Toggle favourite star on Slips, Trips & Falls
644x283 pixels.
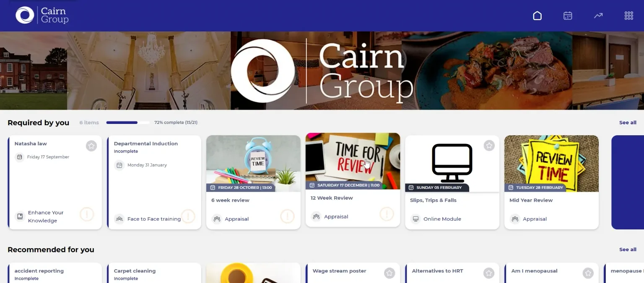pyautogui.click(x=489, y=146)
